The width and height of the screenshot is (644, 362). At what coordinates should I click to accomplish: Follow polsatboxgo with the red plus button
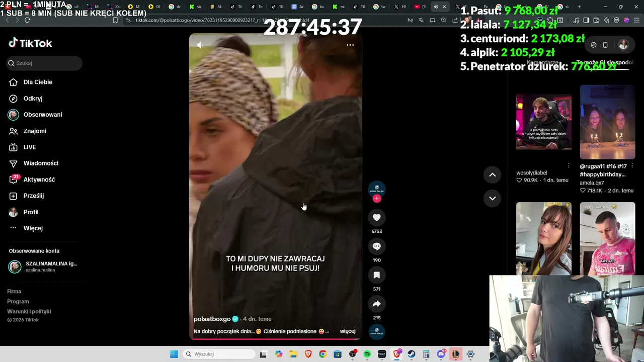click(377, 199)
